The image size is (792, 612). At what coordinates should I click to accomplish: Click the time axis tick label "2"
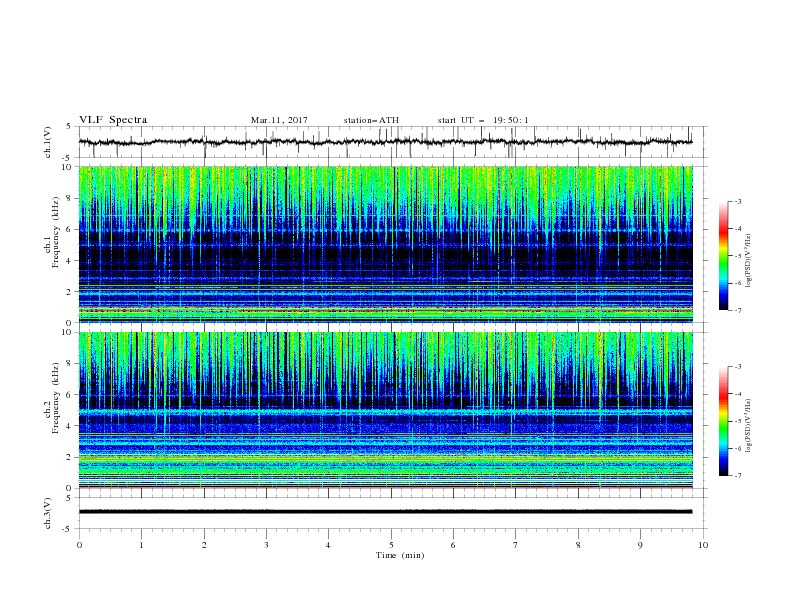pos(204,545)
